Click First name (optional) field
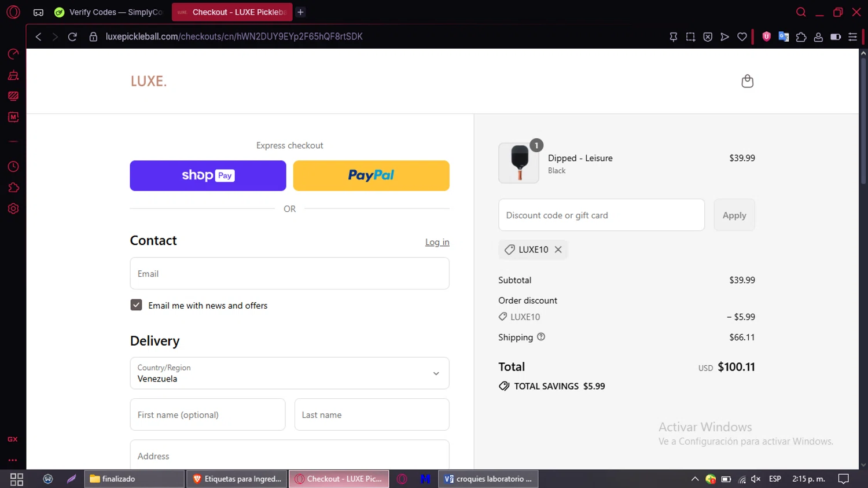 (208, 414)
